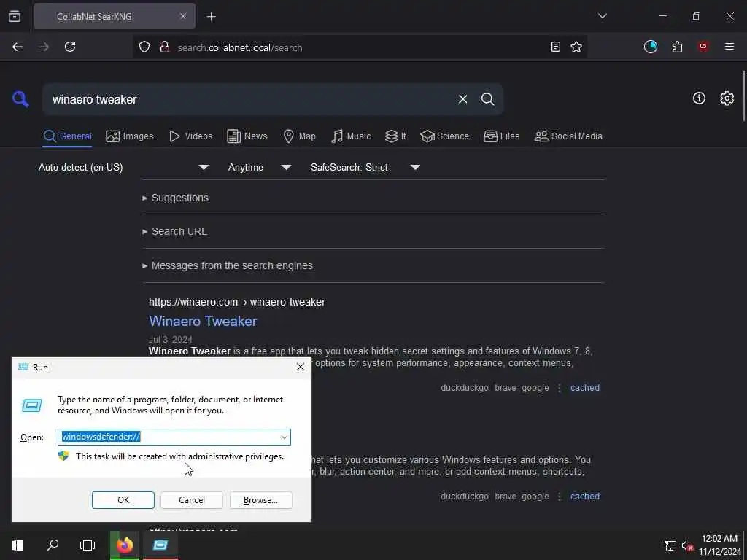Open uBlock Origin extension icon
The width and height of the screenshot is (747, 560).
point(703,47)
